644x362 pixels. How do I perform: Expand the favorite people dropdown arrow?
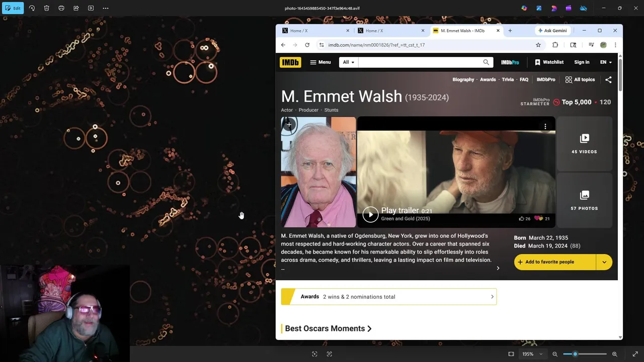point(604,262)
